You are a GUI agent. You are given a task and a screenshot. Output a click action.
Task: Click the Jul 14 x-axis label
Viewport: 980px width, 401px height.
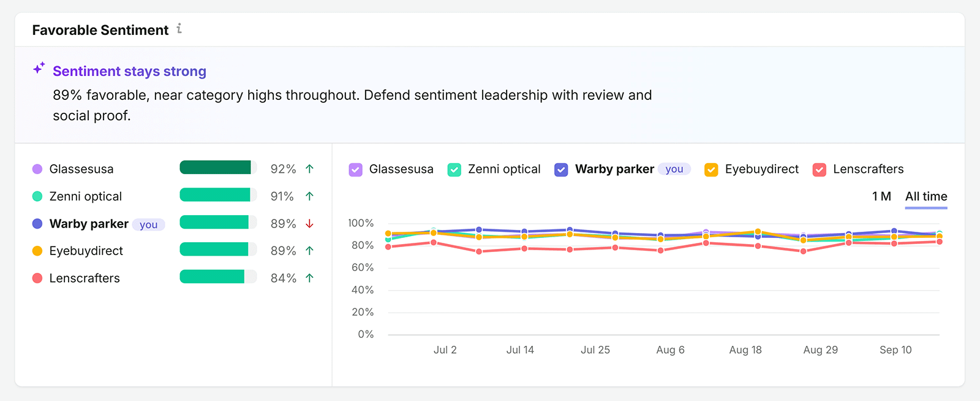coord(520,350)
